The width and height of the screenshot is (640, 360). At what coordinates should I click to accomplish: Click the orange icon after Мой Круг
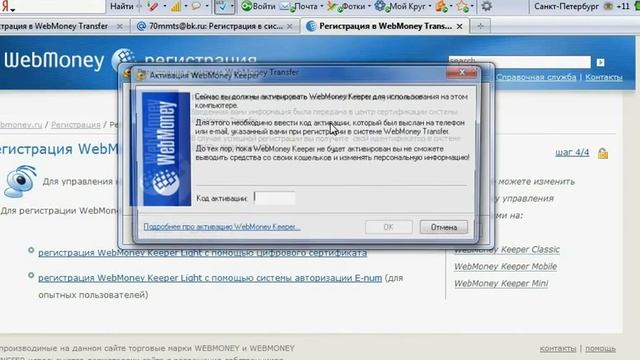point(441,7)
